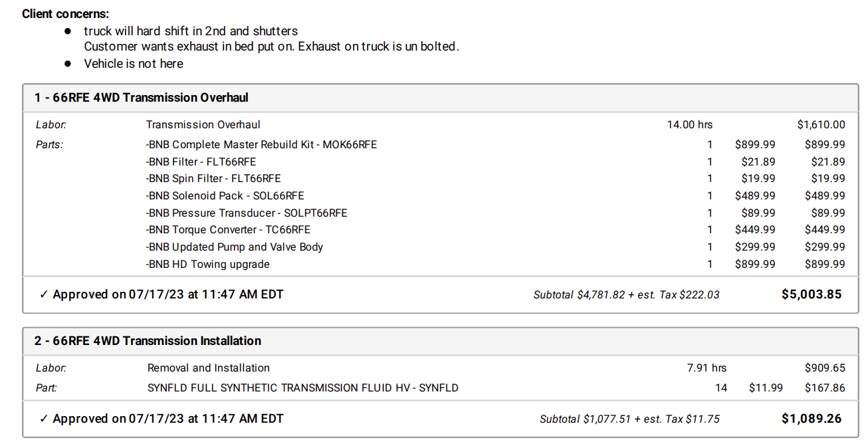Click the 14.00 hrs labor time

690,125
